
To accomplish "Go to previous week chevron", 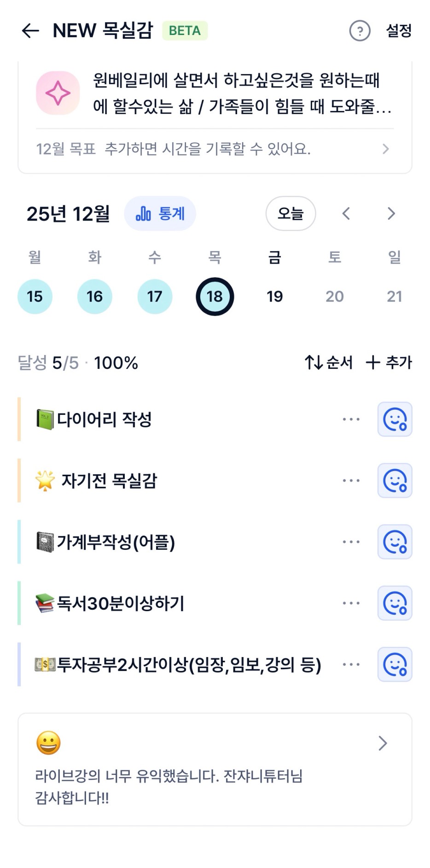I will pos(346,214).
